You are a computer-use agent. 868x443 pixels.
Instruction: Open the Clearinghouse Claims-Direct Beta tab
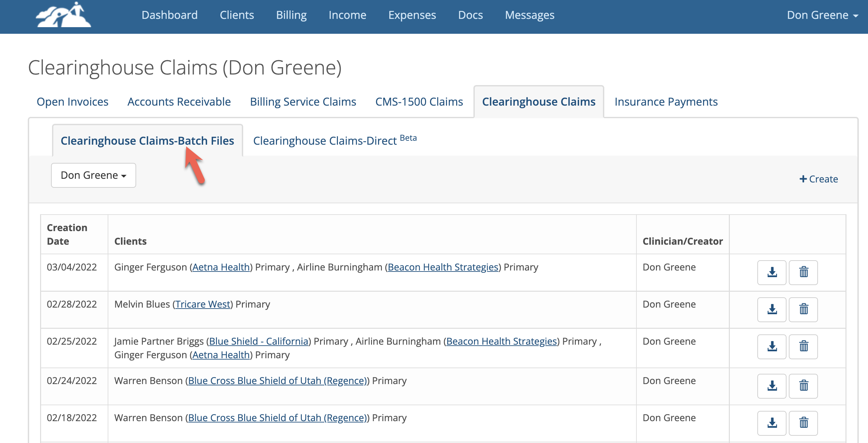click(x=325, y=140)
